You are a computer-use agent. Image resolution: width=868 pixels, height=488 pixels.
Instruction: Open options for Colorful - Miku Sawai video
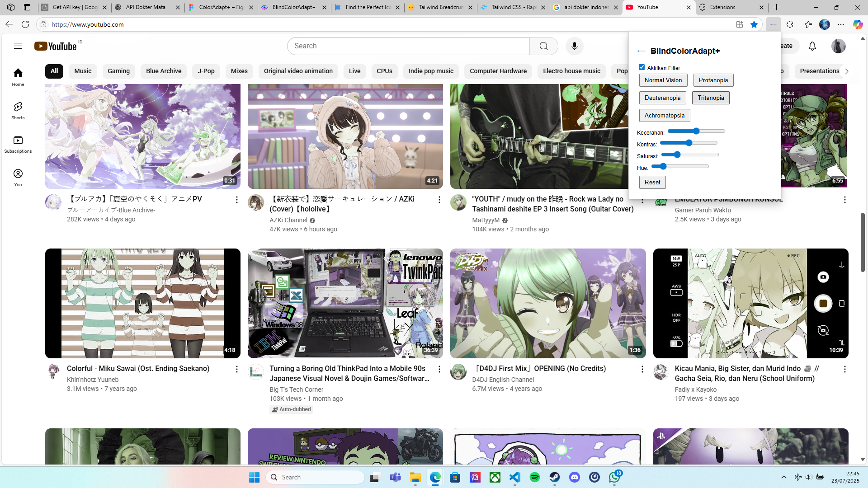pyautogui.click(x=236, y=369)
